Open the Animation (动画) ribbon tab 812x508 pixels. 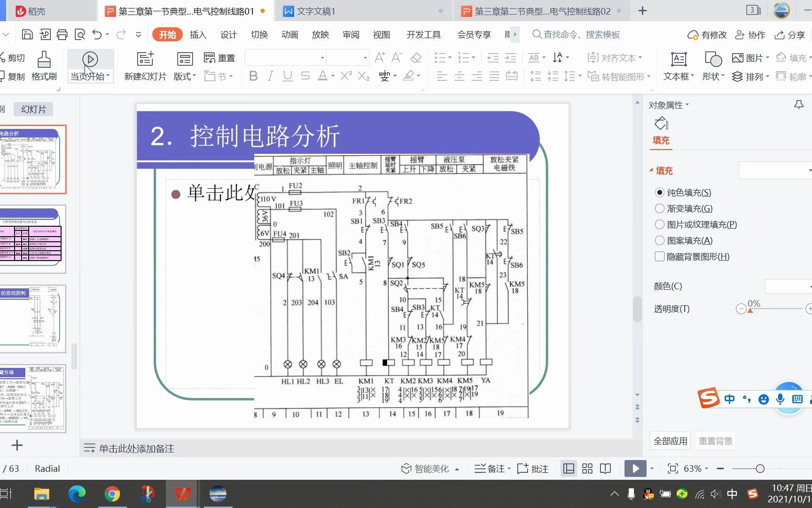[289, 34]
